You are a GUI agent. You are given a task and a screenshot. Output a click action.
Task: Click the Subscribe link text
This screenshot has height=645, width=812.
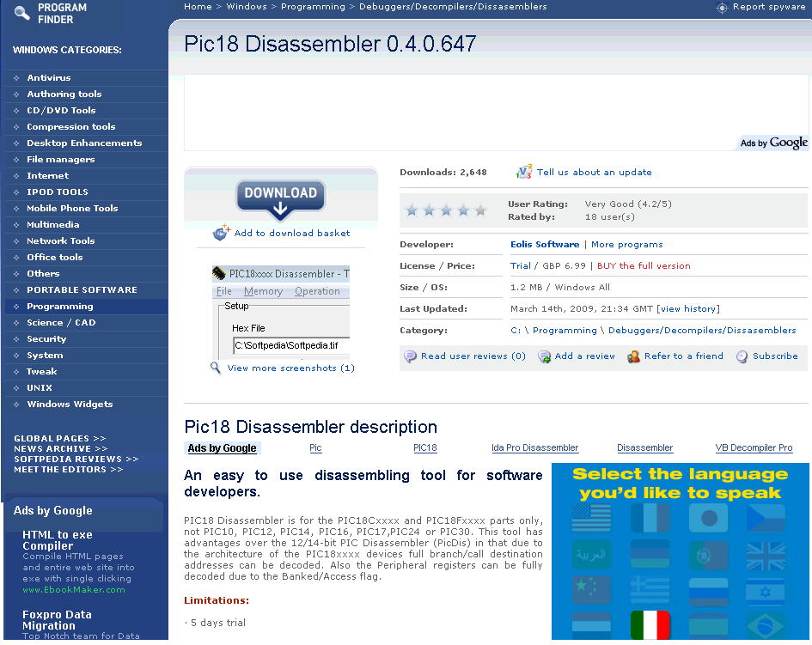click(775, 356)
